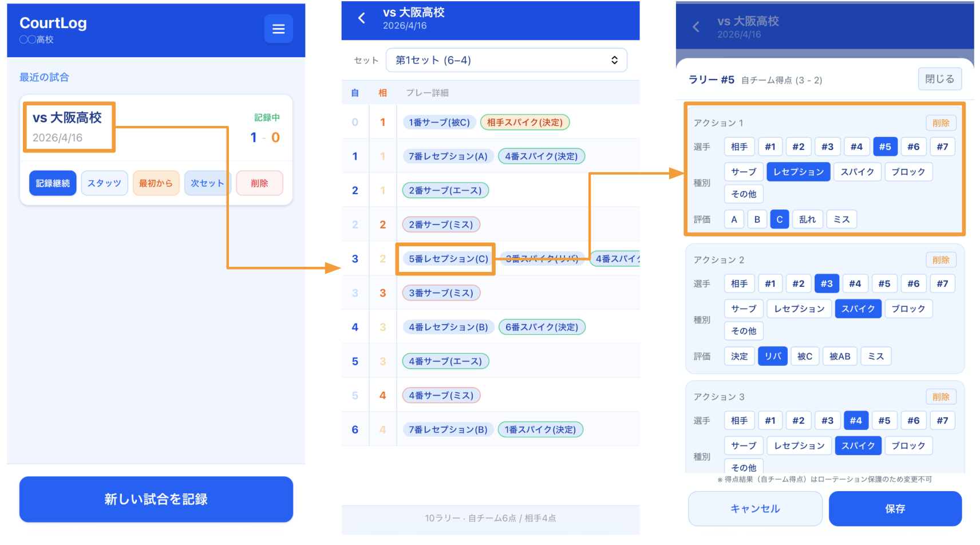This screenshot has width=980, height=545.
Task: Choose 決定 rating in Action 2
Action: tap(739, 356)
